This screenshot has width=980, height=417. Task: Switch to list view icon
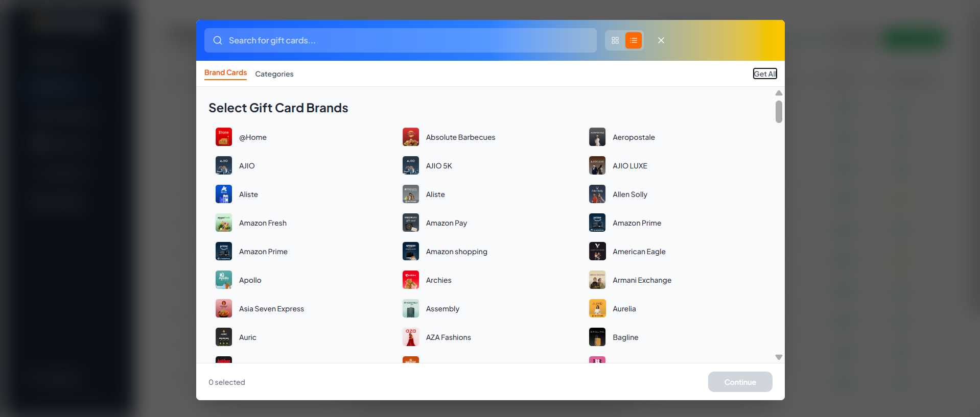tap(634, 40)
